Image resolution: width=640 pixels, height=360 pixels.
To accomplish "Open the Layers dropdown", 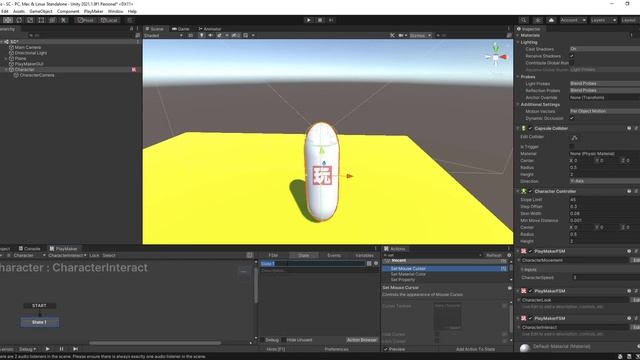I will pos(604,20).
